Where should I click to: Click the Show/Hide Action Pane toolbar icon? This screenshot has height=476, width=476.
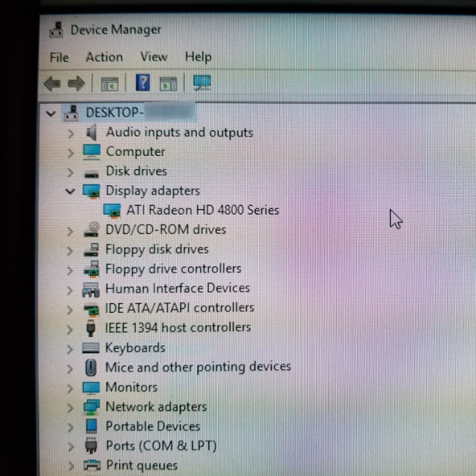[x=168, y=84]
